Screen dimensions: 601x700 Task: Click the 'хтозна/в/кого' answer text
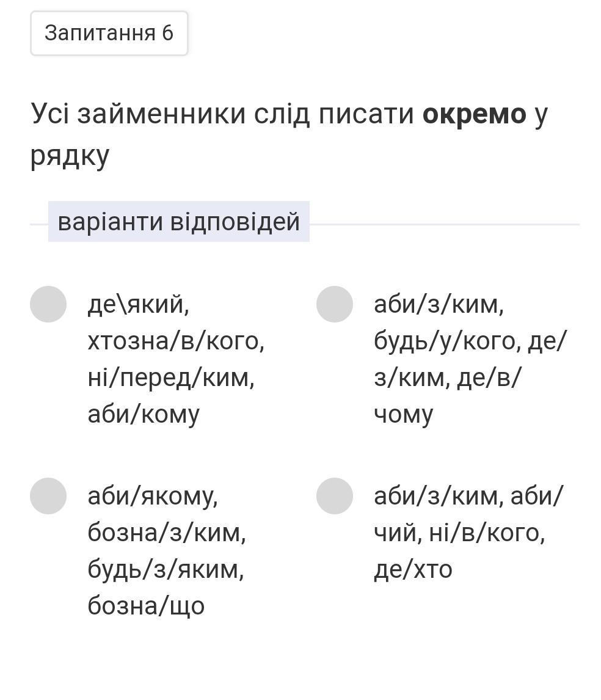[176, 340]
